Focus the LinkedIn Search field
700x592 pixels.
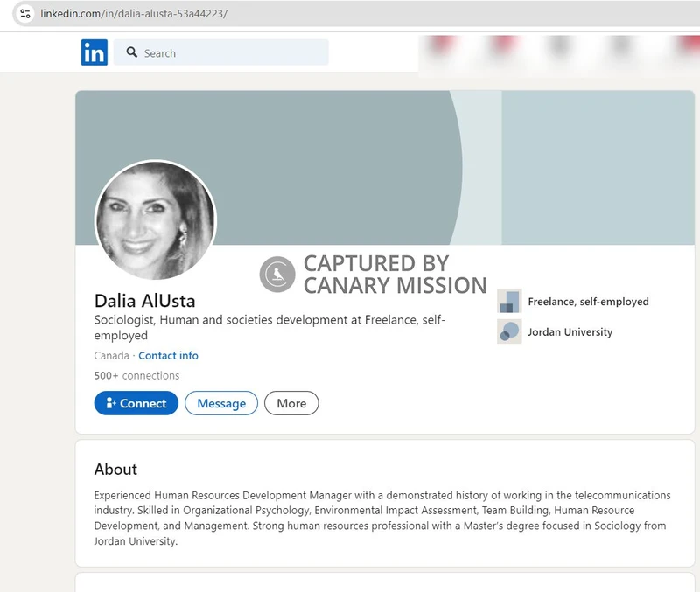221,52
